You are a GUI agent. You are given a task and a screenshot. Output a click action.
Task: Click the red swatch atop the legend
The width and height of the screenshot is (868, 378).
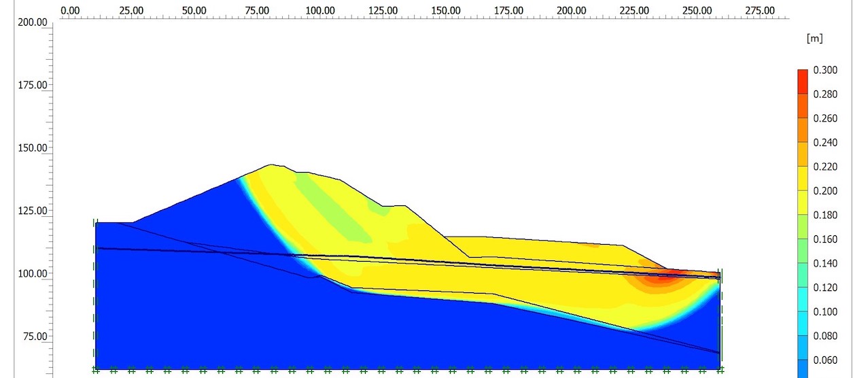tap(803, 75)
